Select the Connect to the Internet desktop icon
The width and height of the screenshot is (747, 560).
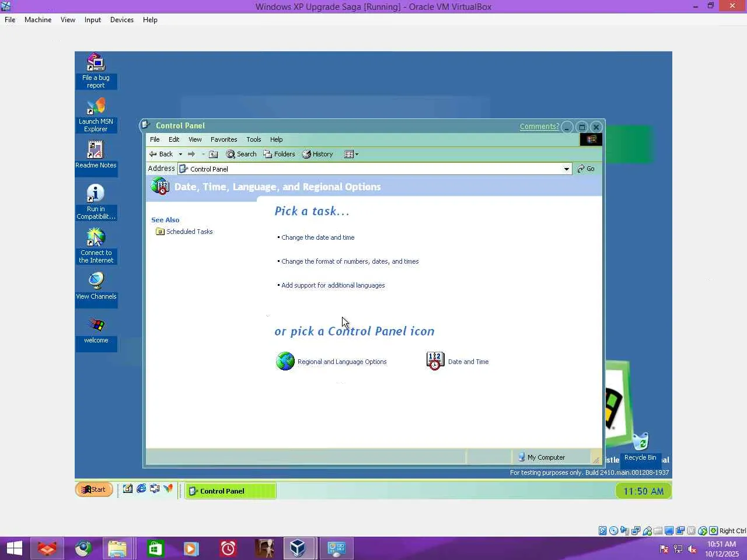point(96,246)
